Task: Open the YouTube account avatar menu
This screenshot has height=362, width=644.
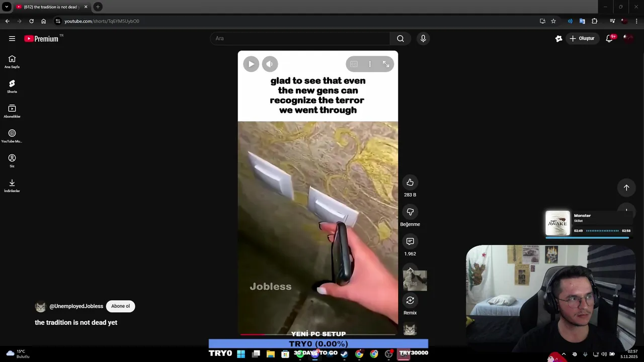Action: tap(628, 39)
